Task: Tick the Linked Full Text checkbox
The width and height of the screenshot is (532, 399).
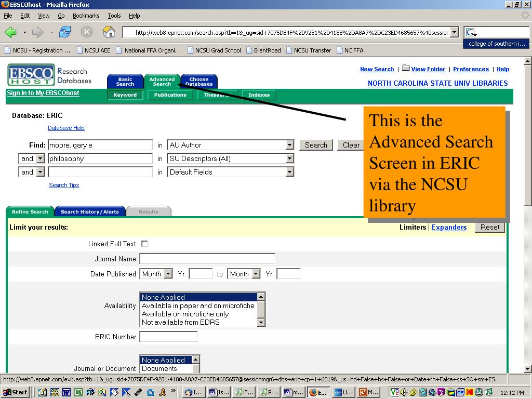Action: tap(144, 244)
